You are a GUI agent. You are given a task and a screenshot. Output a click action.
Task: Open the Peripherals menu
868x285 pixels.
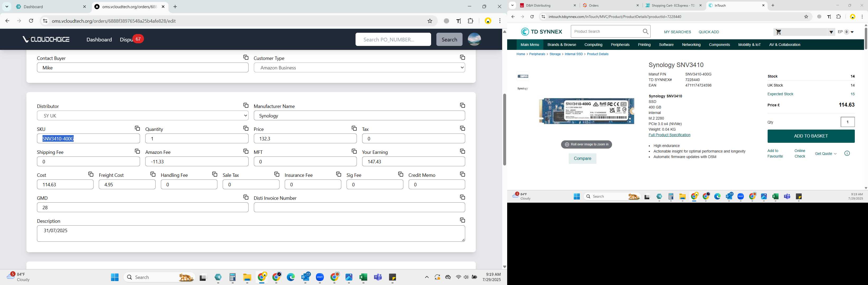(620, 45)
